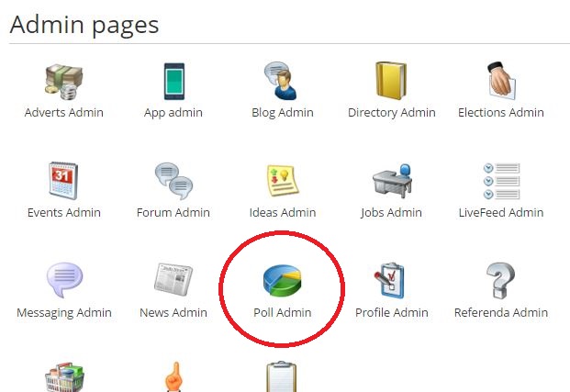Open the Adverts Admin money stack icon

tap(64, 83)
